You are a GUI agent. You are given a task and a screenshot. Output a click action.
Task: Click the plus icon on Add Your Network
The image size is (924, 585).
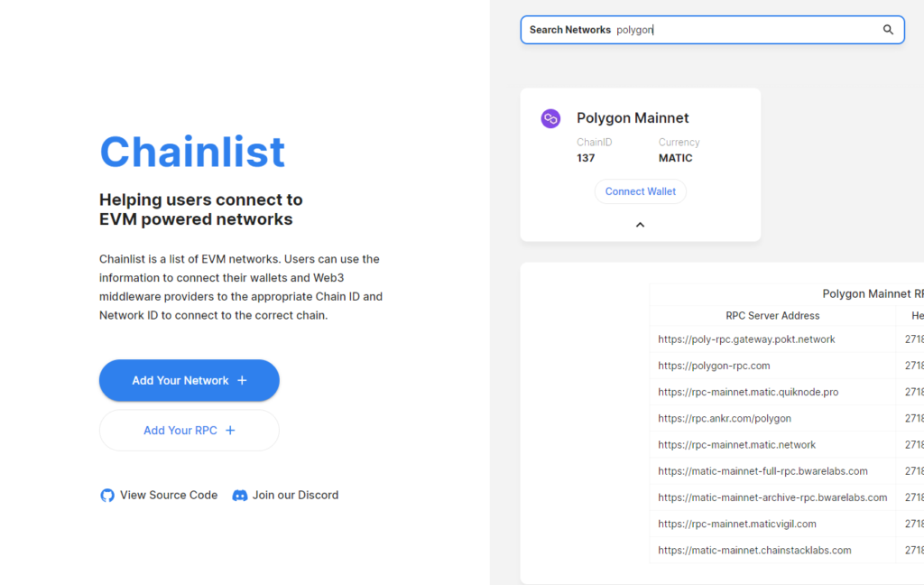pos(242,381)
